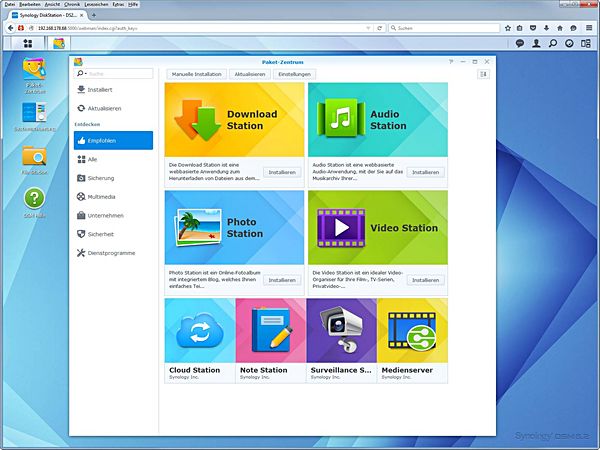Screen dimensions: 600x450
Task: Install Photo Station with Installieren button
Action: [x=282, y=280]
